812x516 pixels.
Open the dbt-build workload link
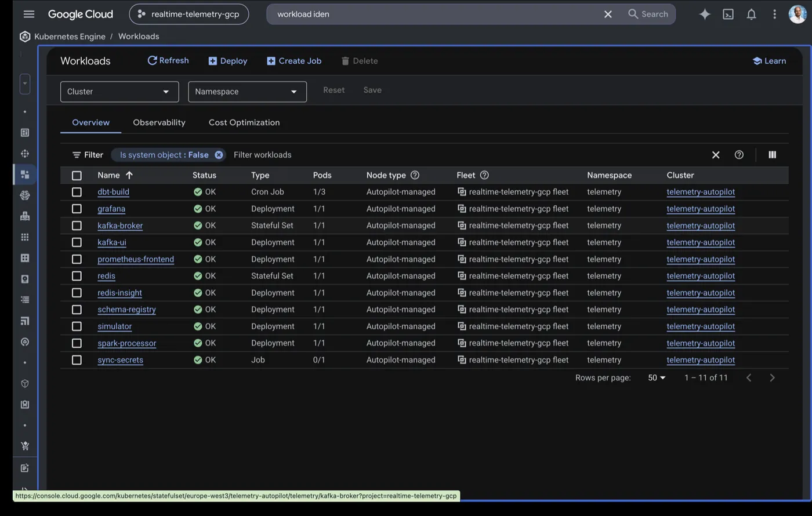coord(113,192)
